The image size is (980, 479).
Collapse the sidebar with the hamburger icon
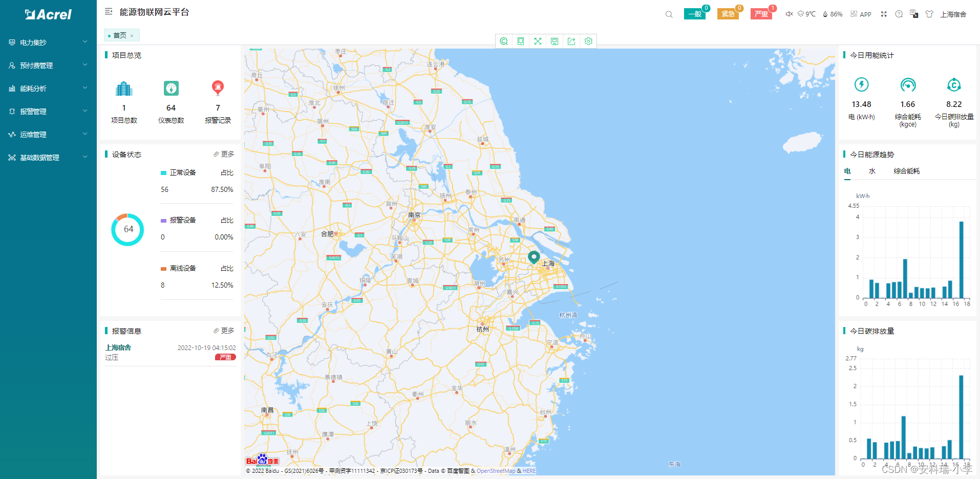pos(109,11)
